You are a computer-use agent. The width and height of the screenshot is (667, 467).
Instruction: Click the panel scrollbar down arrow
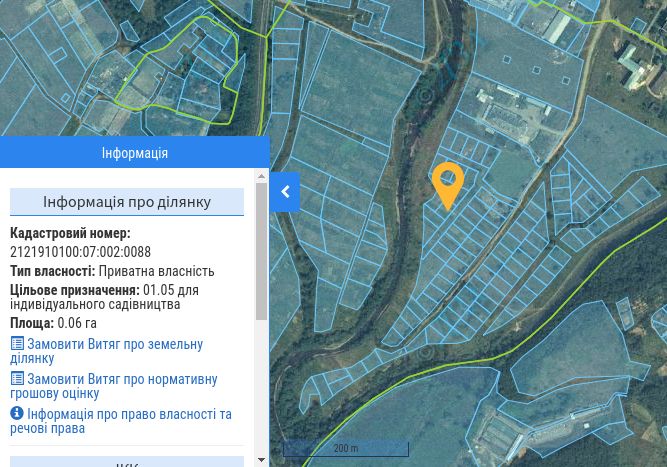(261, 460)
